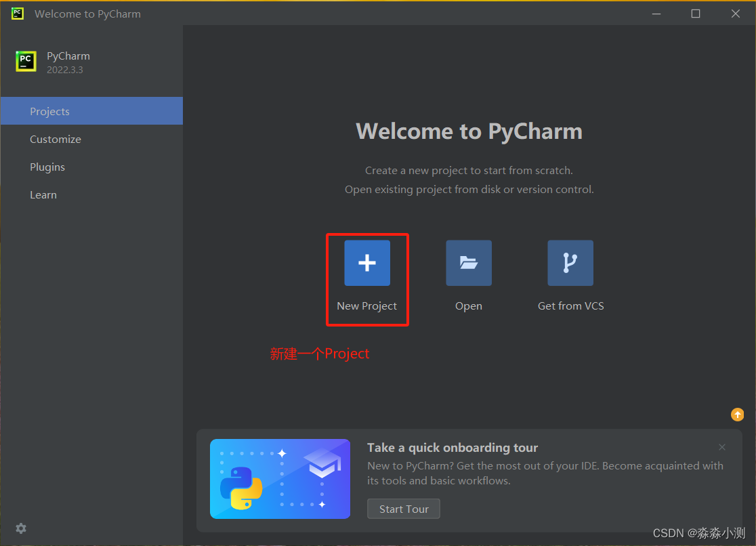Viewport: 756px width, 546px height.
Task: Open an existing project using the folder icon
Action: pos(469,263)
